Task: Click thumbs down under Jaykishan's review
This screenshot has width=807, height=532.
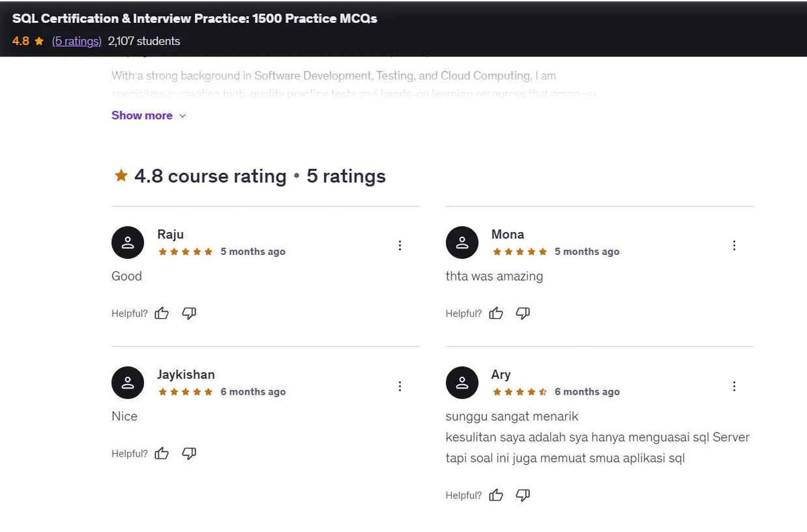Action: tap(189, 453)
